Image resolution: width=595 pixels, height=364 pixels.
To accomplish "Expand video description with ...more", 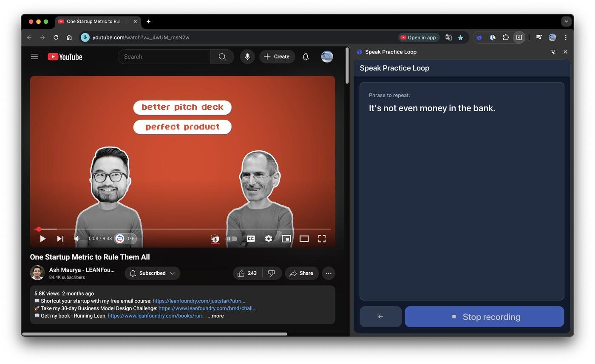I will (x=215, y=316).
